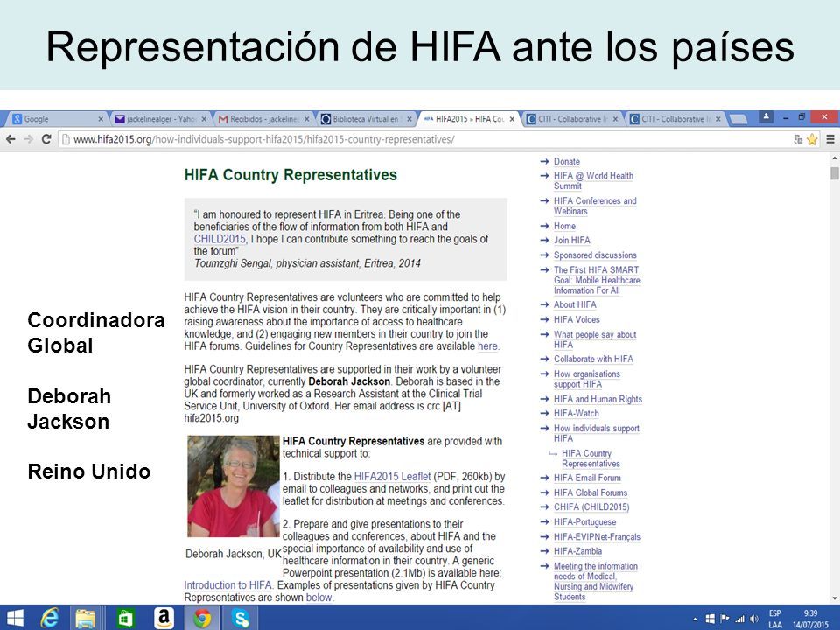The width and height of the screenshot is (840, 630).
Task: Open HIFA Voices link
Action: [x=577, y=319]
